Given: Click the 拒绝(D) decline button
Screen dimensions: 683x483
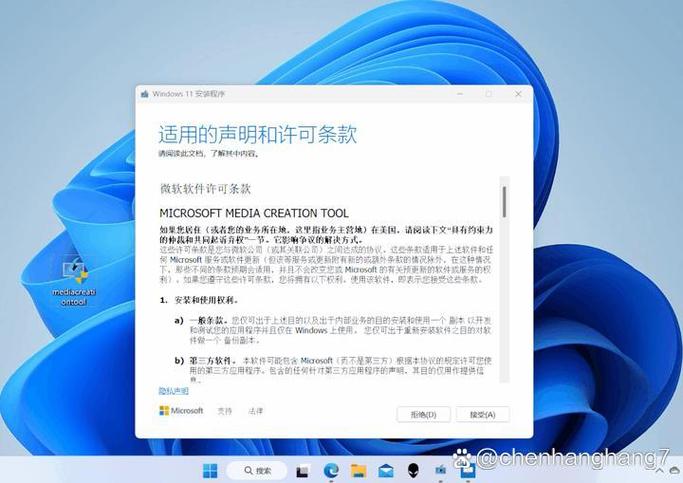Looking at the screenshot, I should 423,414.
